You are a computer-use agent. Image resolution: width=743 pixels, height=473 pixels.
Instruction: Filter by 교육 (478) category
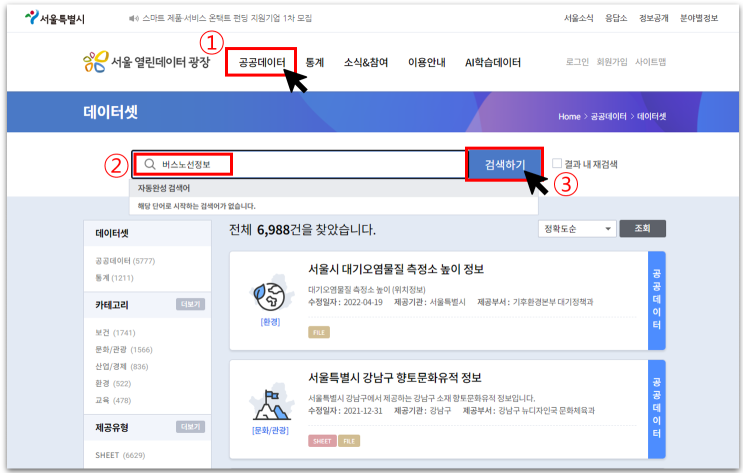click(113, 400)
